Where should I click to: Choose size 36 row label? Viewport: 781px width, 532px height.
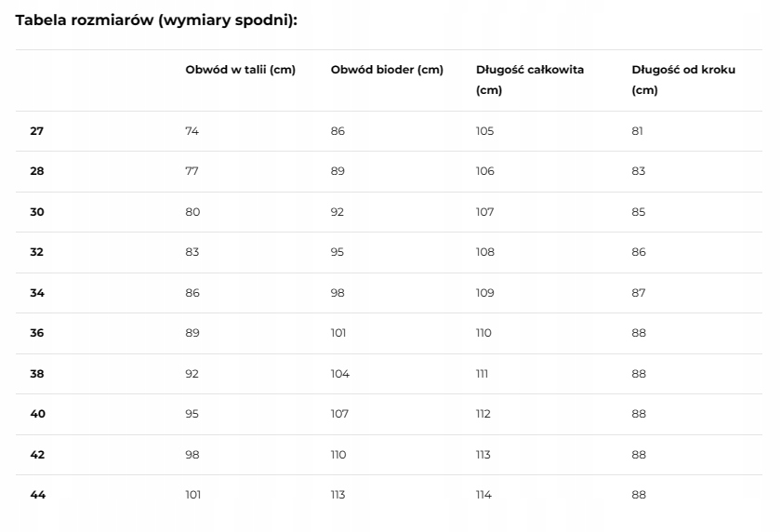tap(37, 333)
